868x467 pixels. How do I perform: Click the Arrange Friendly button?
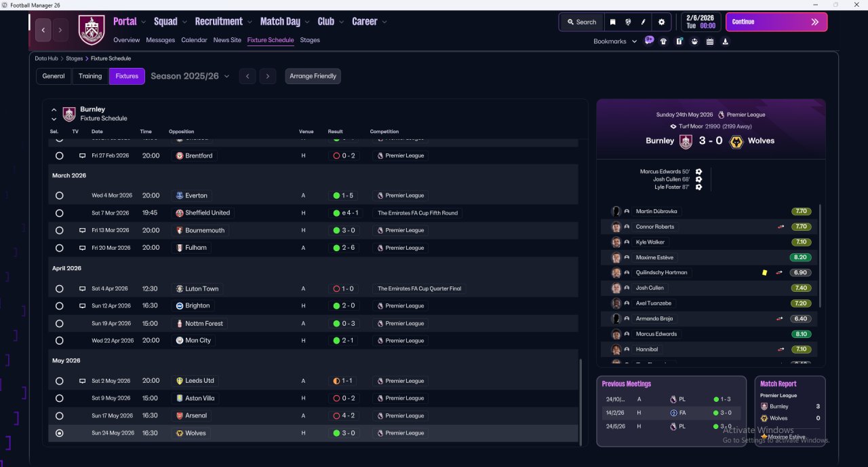(313, 76)
